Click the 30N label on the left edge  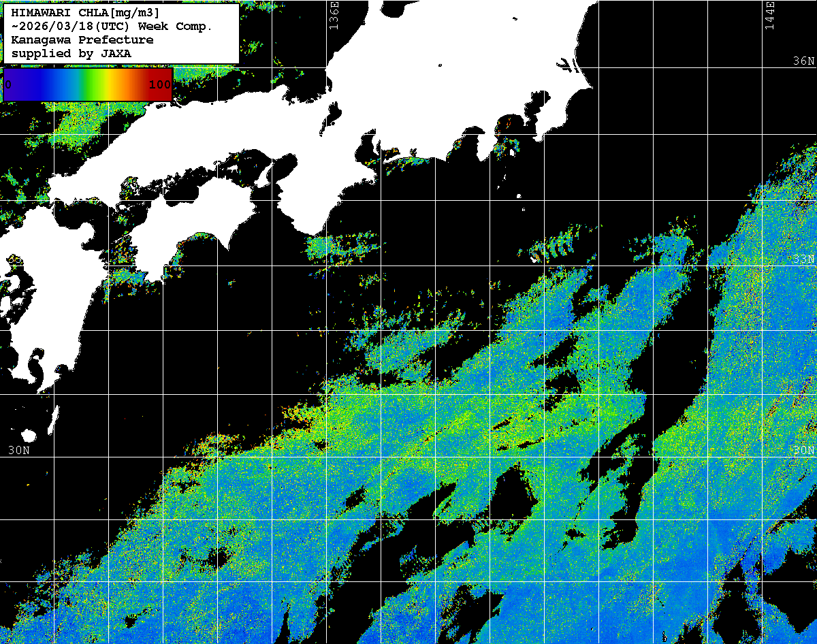19,450
